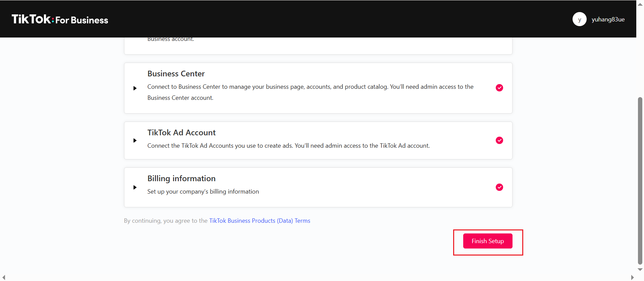Click the TikTok Ad Account completed checkmark
Image resolution: width=644 pixels, height=281 pixels.
[499, 140]
